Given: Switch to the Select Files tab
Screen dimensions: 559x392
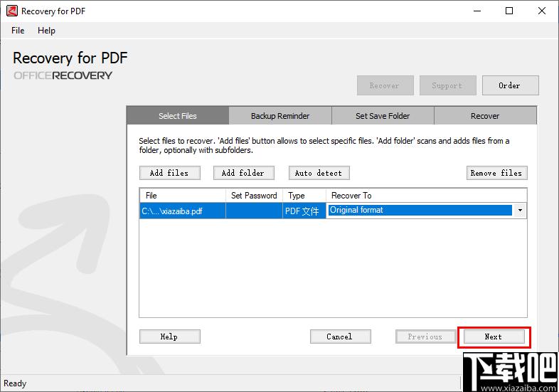Looking at the screenshot, I should pos(178,115).
